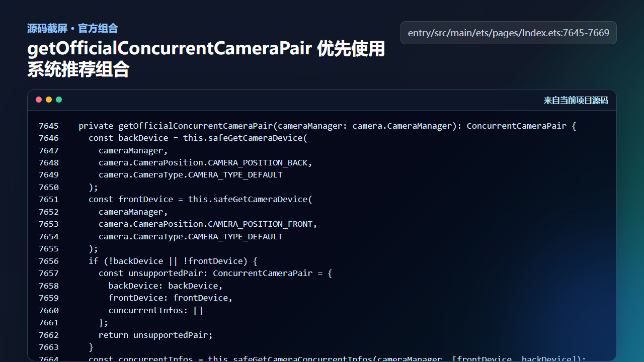644x362 pixels.
Task: Click the getOfficialConcurrentCameraPair heading
Action: [206, 58]
